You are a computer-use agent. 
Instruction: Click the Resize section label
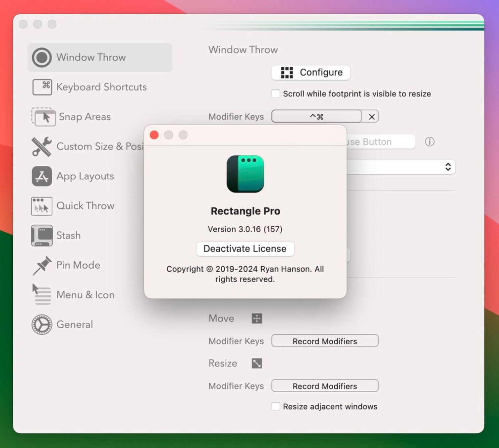223,363
